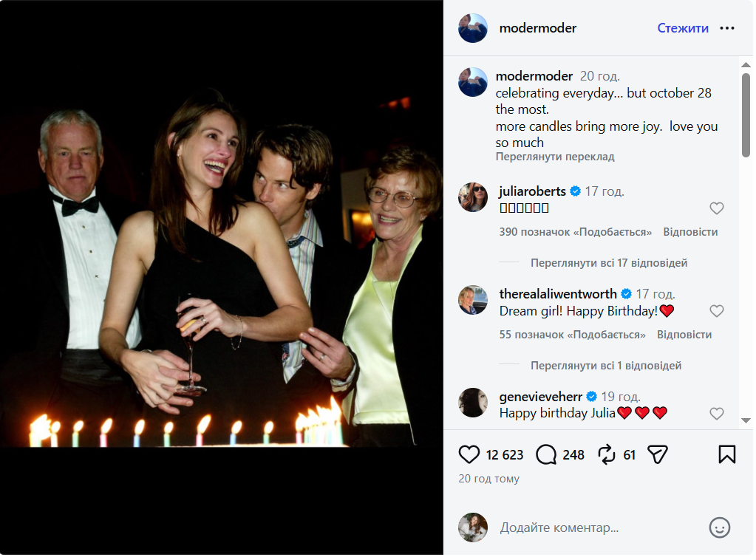
Task: Open comments via speech bubble icon
Action: click(x=546, y=454)
